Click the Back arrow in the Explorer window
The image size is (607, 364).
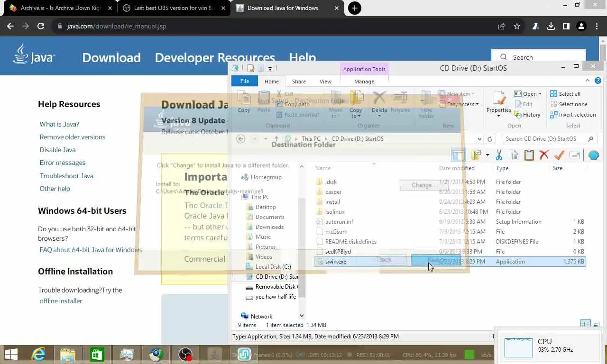pyautogui.click(x=240, y=139)
